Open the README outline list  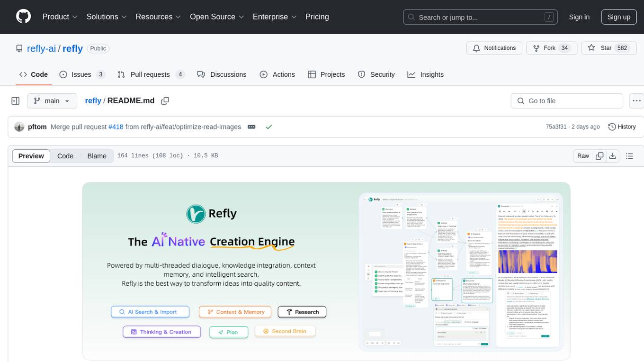click(x=629, y=156)
